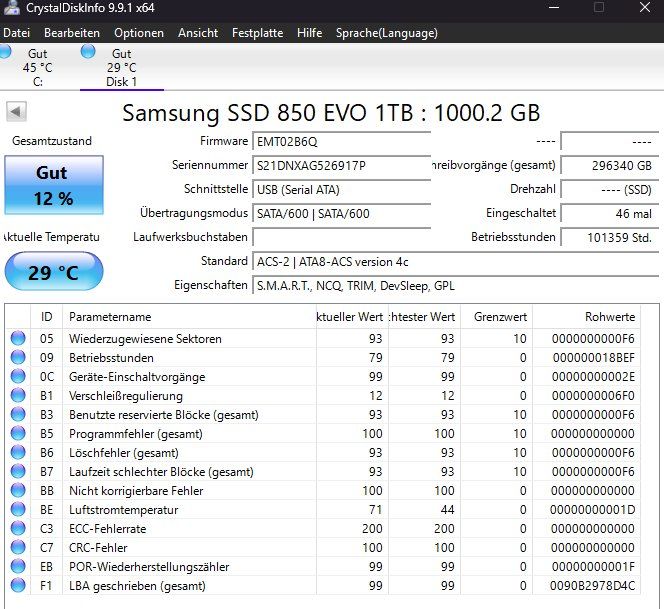The image size is (664, 609).
Task: Click status orb for Nicht korrigierbare Fehler row
Action: (18, 490)
